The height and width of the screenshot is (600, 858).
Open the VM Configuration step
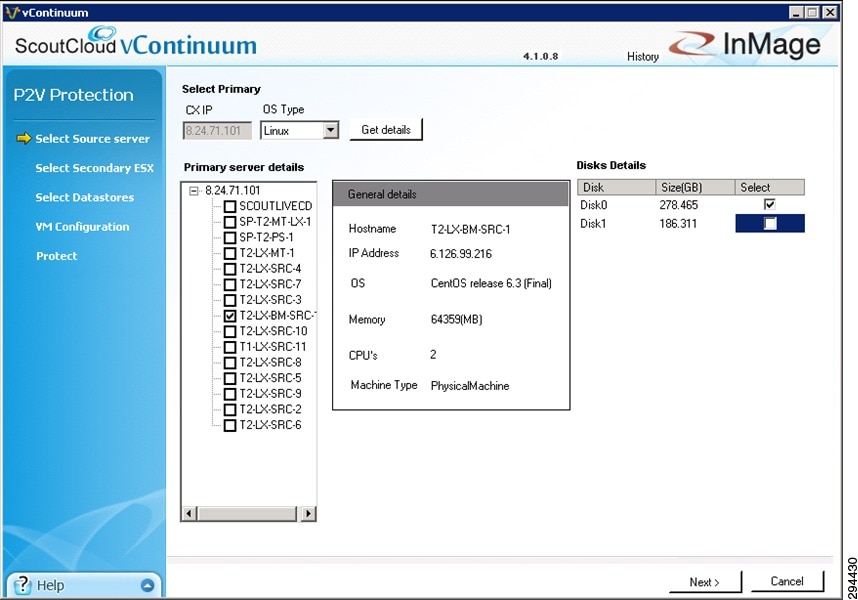click(x=83, y=226)
